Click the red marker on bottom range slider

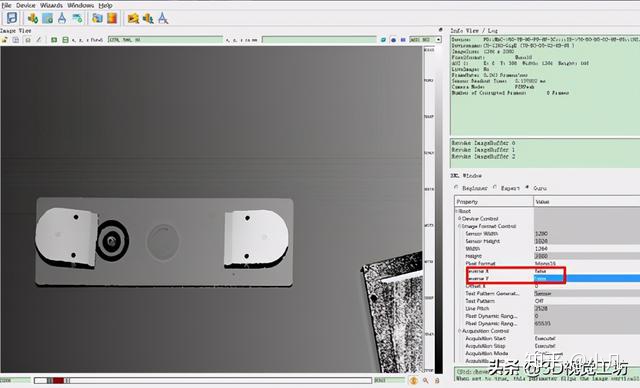click(58, 380)
